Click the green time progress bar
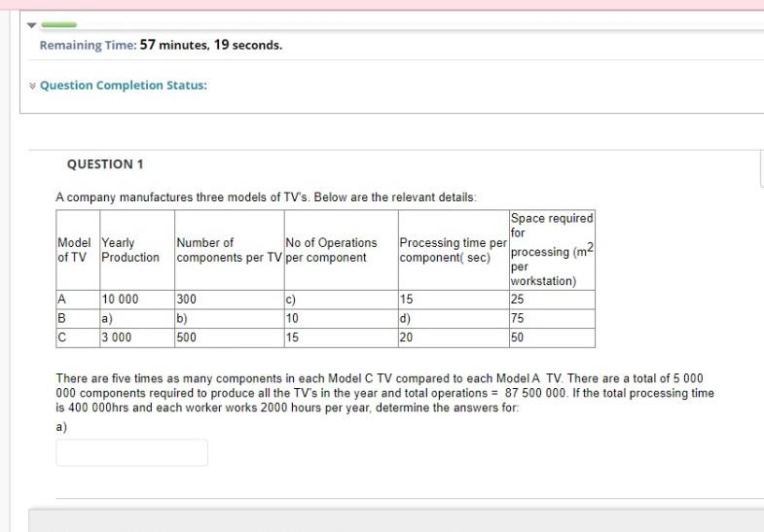This screenshot has height=532, width=764. [x=59, y=25]
